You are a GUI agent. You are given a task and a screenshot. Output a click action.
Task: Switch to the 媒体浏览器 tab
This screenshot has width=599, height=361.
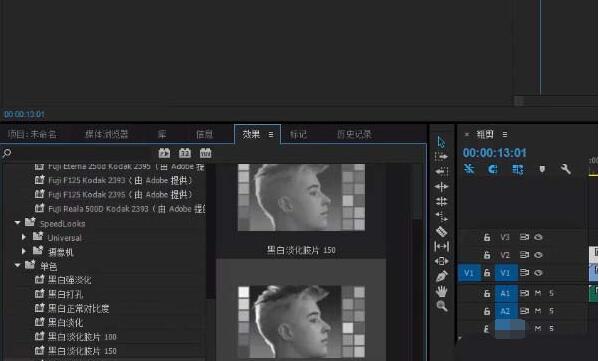point(106,134)
